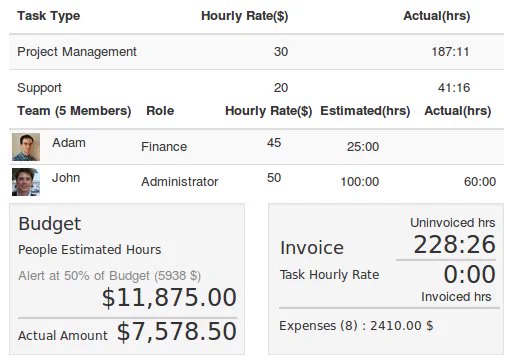Screen dimensions: 513x364
Task: Click the Project Management task row label
Action: click(x=77, y=52)
